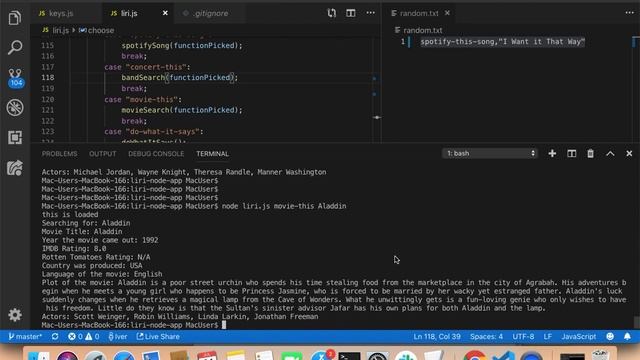Click Ln 118, Col 39 in status bar
This screenshot has height=360, width=640.
click(437, 336)
